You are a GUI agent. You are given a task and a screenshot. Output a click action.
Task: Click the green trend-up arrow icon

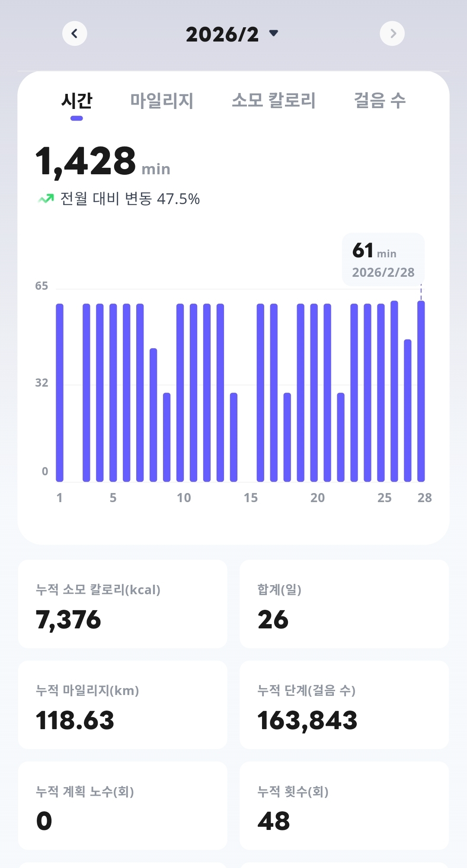pos(46,199)
